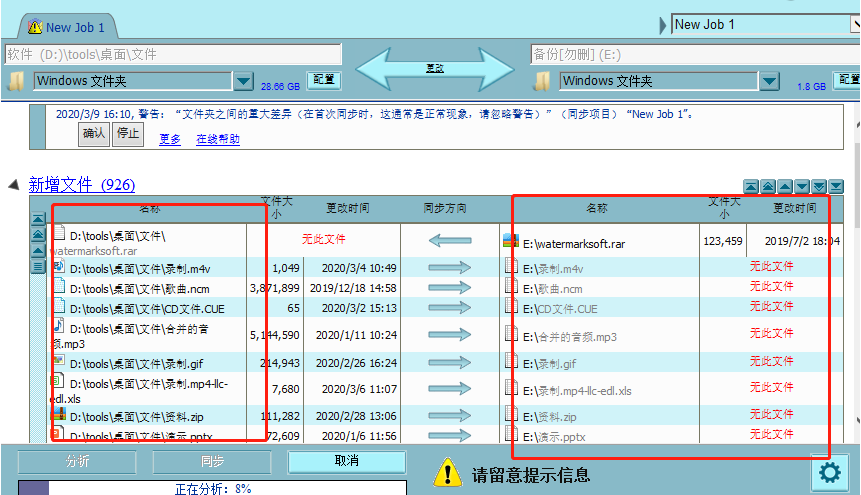Open the New Job 1 job selector combo

[x=765, y=24]
